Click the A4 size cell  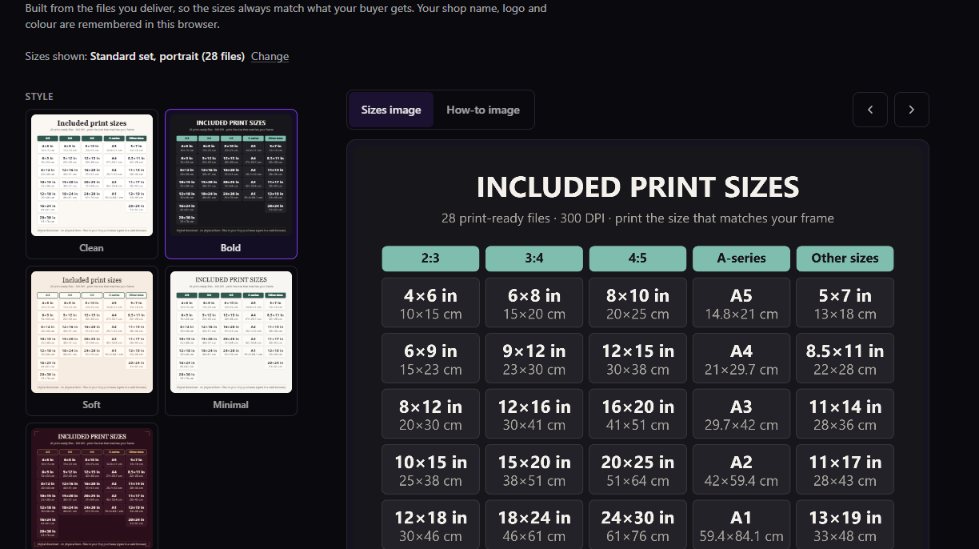pyautogui.click(x=741, y=359)
